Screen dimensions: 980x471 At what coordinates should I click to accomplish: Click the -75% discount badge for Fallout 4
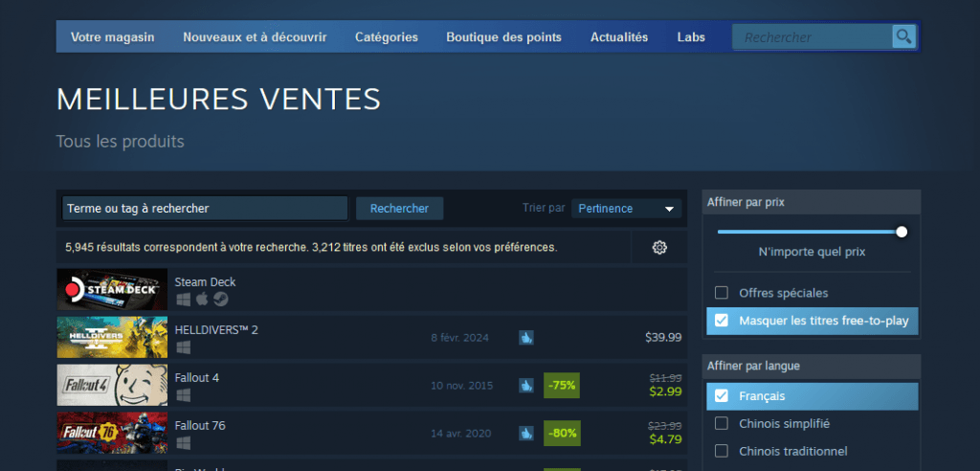(x=562, y=385)
